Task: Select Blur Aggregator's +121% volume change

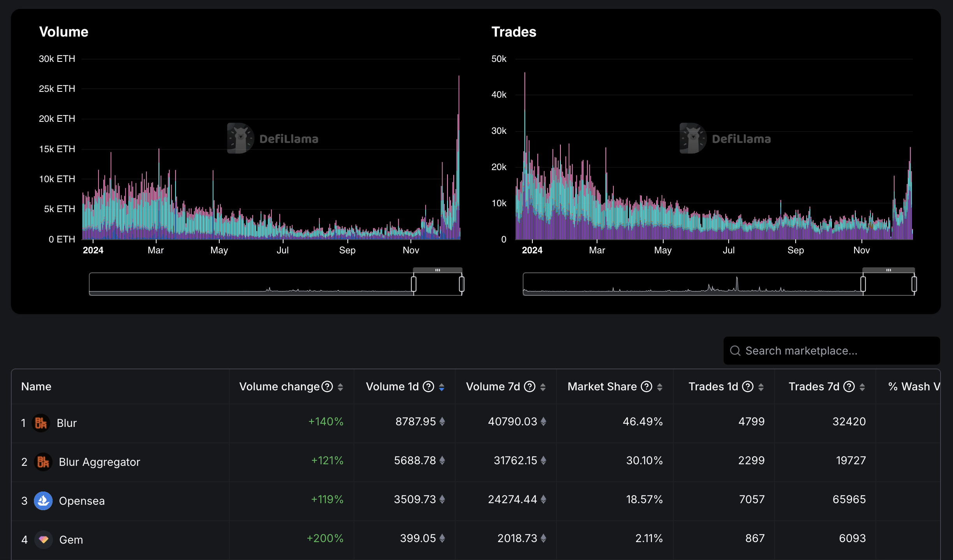Action: point(327,460)
